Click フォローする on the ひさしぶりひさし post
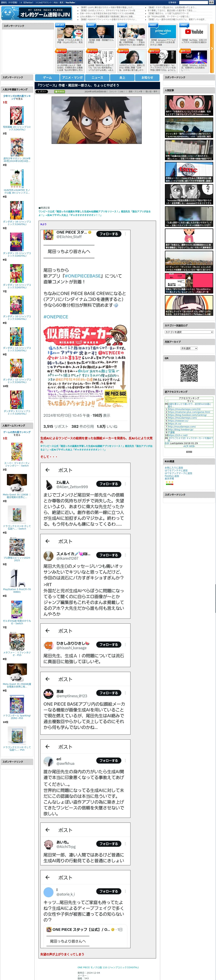Viewport: 216px width, 980px height. 109,645
